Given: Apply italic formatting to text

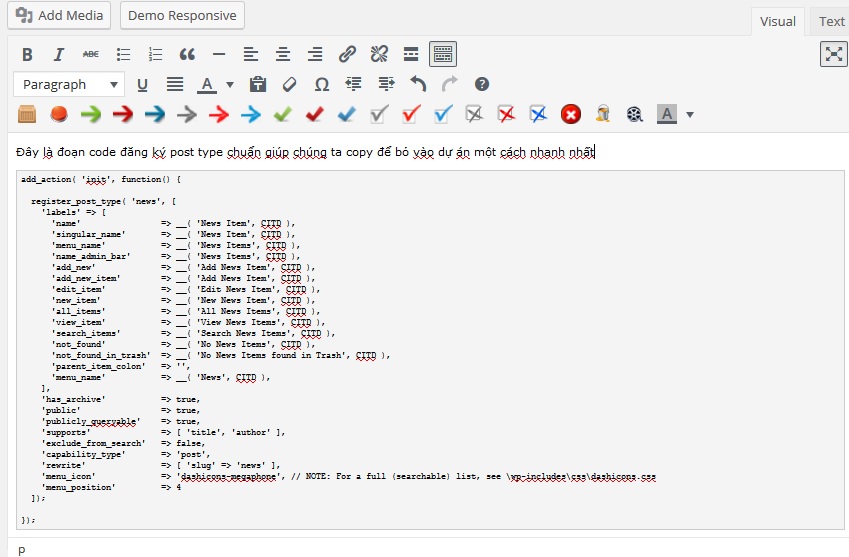Looking at the screenshot, I should click(59, 54).
